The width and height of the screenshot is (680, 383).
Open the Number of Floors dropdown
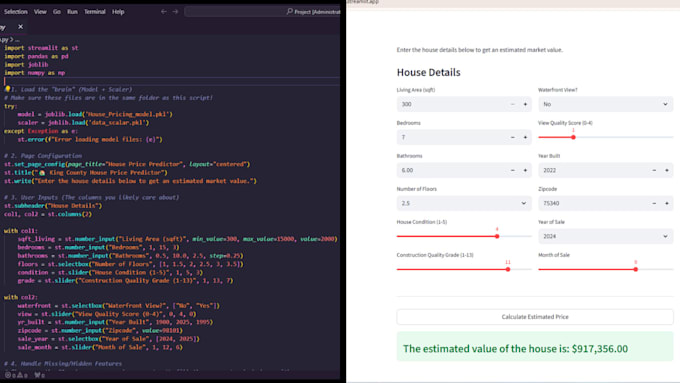click(x=464, y=203)
